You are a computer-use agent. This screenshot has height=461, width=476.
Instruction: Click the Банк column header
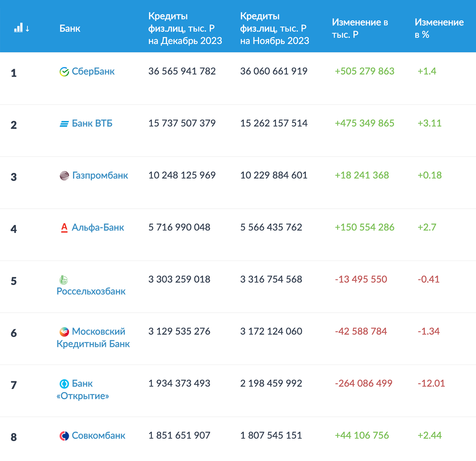point(70,28)
